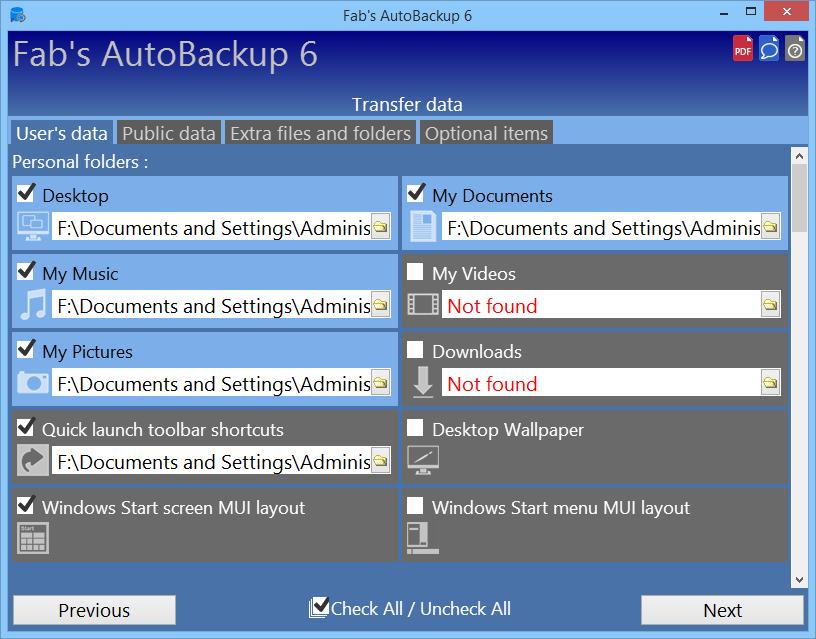Close the Fab's AutoBackup window
816x639 pixels.
786,11
